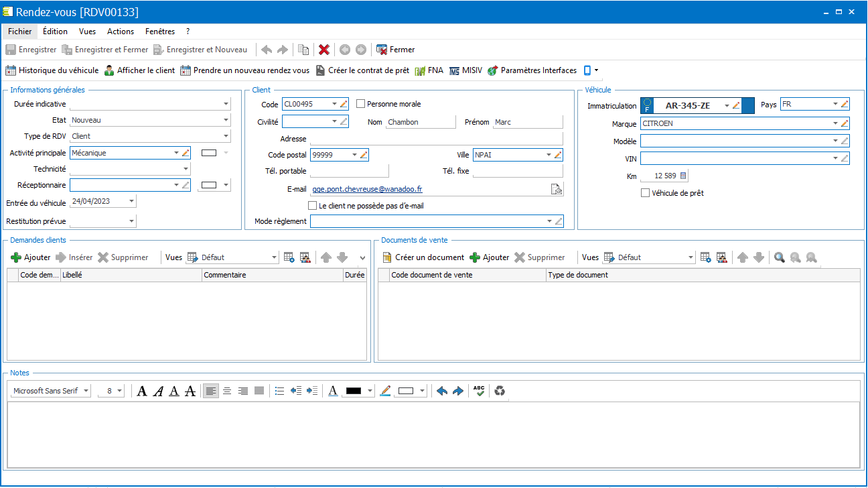
Task: Open the Mode règlement dropdown
Action: tap(550, 221)
